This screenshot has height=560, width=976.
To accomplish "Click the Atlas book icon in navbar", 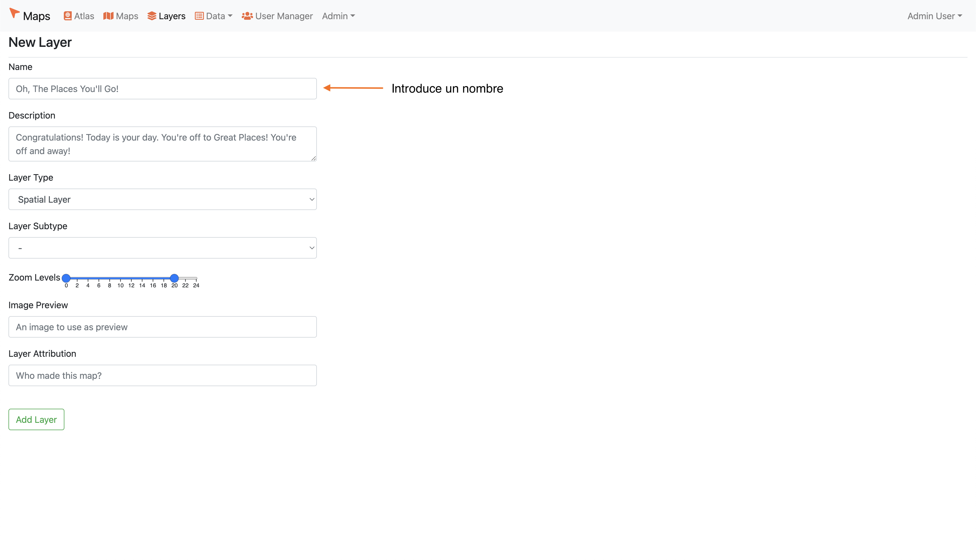I will pos(68,16).
